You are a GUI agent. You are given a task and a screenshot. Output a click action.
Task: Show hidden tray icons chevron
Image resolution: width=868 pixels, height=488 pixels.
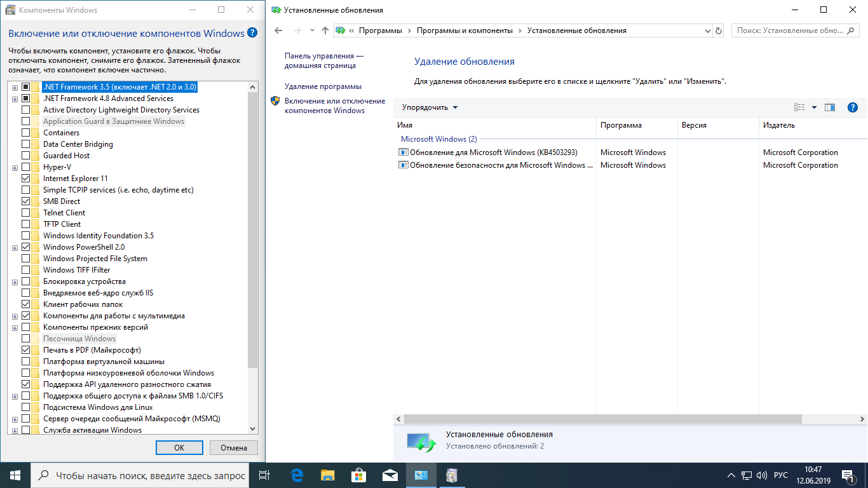coord(731,475)
